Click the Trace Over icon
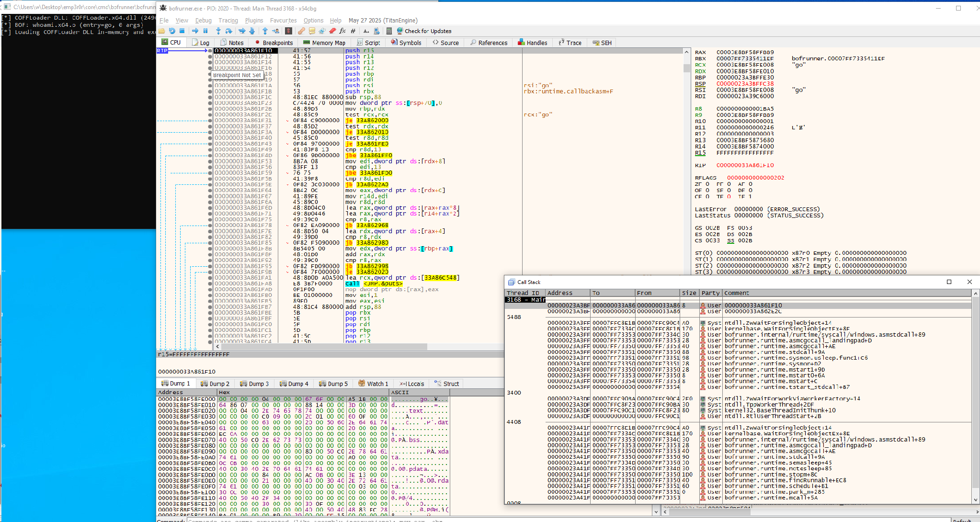Viewport: 980px width, 522px height. click(x=252, y=31)
